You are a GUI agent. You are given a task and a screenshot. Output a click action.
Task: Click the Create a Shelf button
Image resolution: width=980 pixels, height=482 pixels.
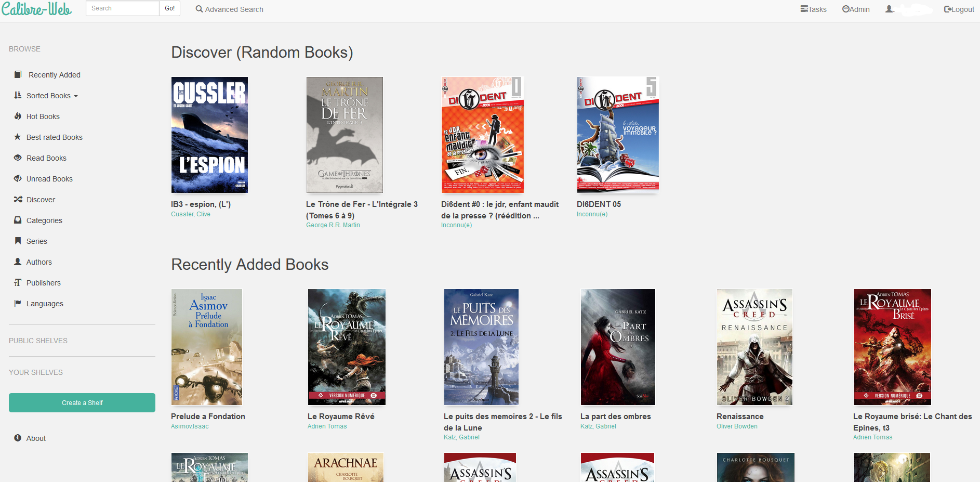coord(82,403)
